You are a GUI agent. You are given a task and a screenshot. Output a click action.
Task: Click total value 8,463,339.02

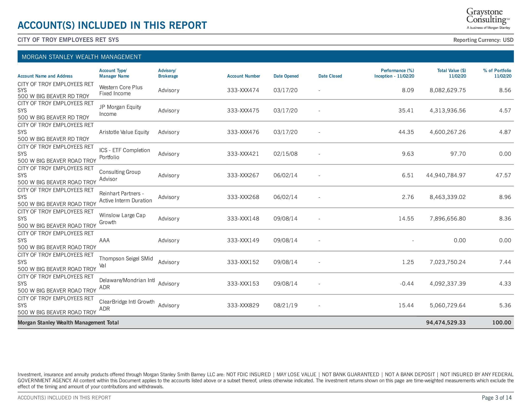pos(448,197)
